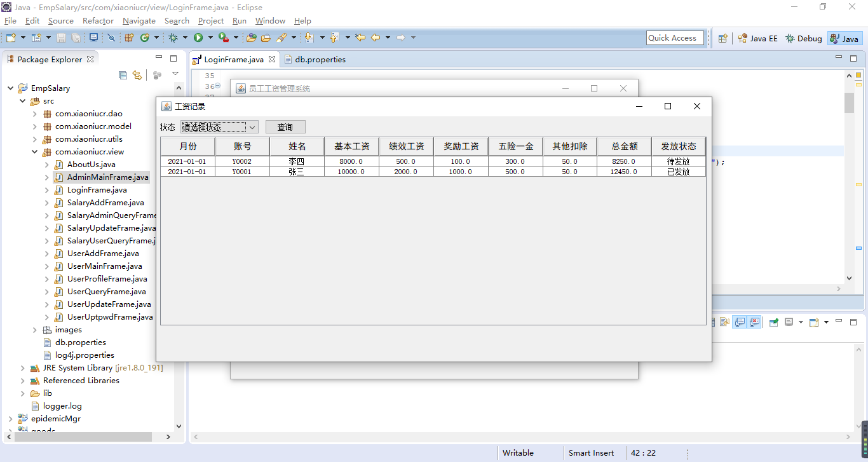
Task: Expand the com.xiaoniucr.model package
Action: 35,126
